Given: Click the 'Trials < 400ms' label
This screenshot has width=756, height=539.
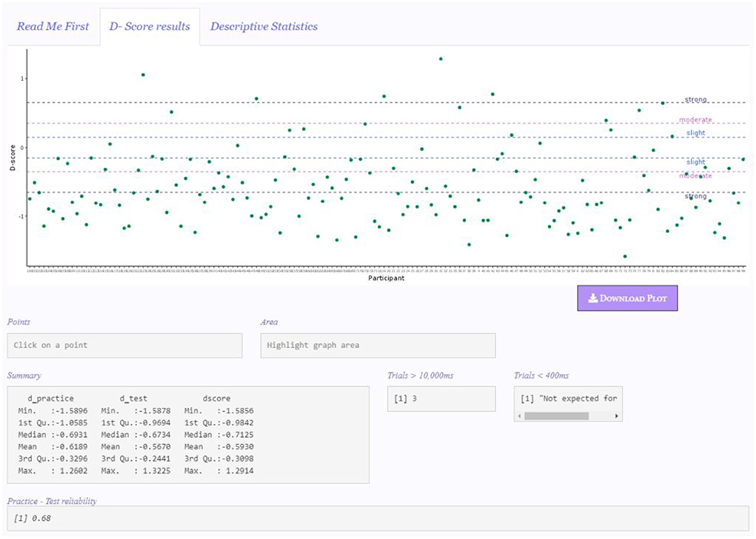Looking at the screenshot, I should pyautogui.click(x=541, y=376).
